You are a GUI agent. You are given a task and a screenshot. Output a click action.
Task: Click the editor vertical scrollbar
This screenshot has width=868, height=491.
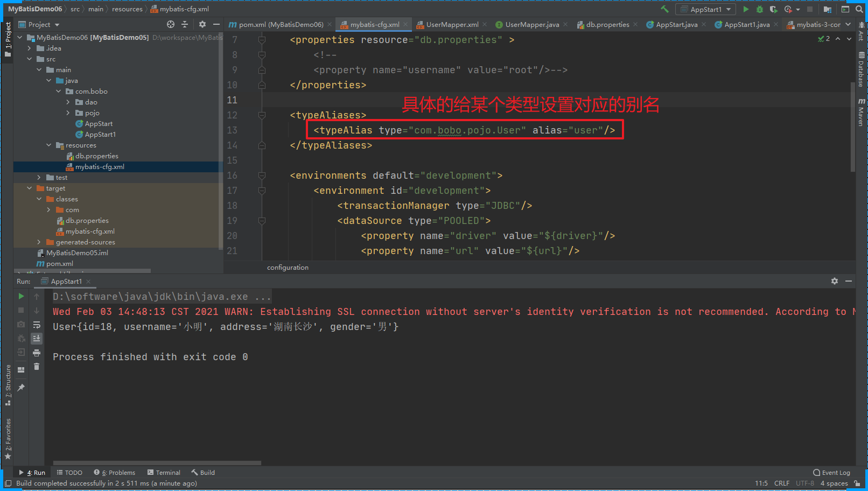click(852, 127)
